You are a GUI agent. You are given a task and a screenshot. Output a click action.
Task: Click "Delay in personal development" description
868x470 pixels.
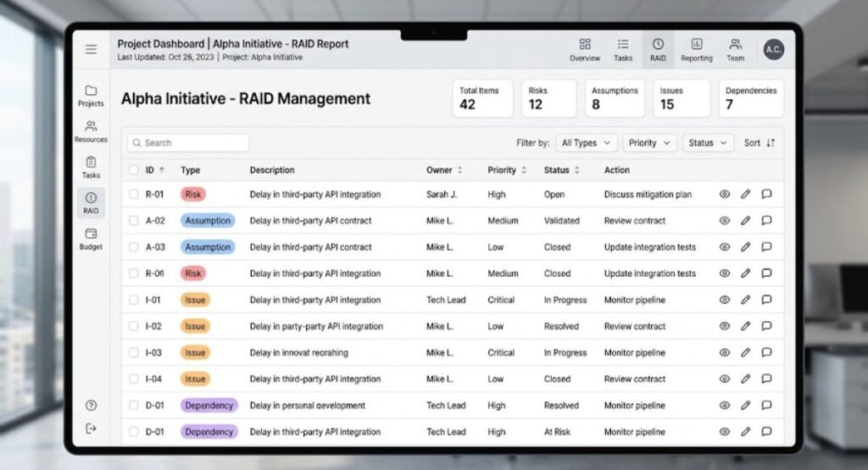tap(307, 406)
